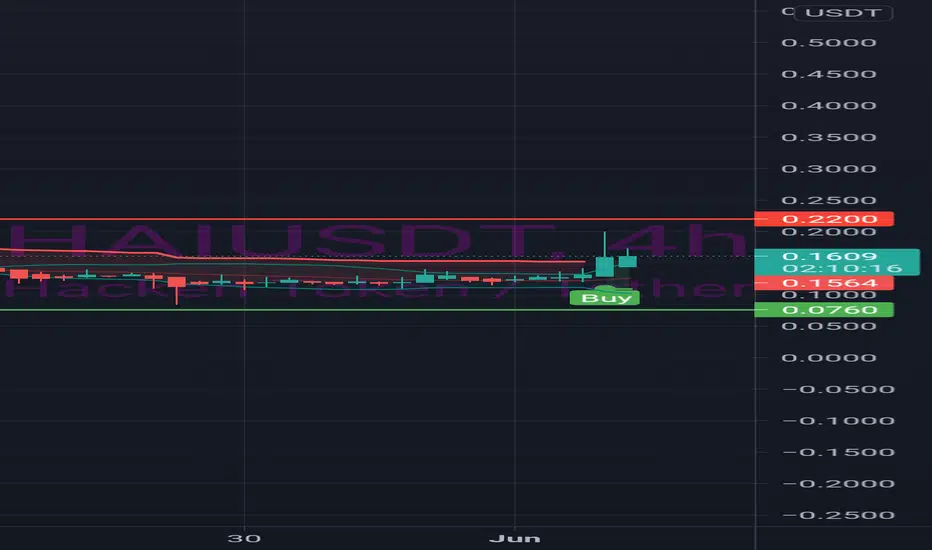The height and width of the screenshot is (550, 932).
Task: Click the 0.4000 price axis value
Action: (829, 106)
